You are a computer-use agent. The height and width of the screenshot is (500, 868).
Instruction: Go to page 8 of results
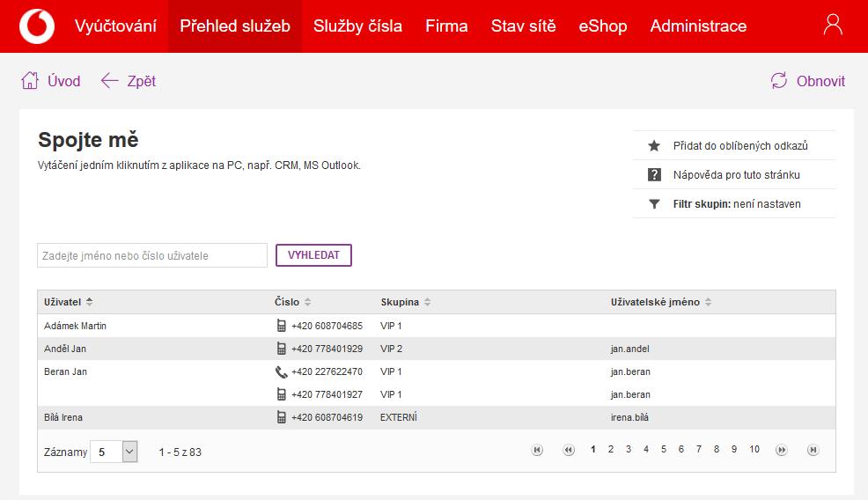pos(717,449)
